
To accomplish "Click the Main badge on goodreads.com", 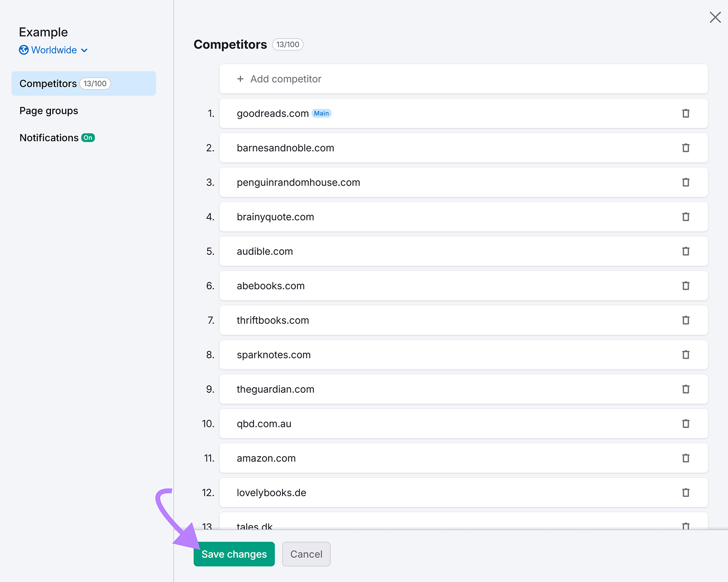I will pyautogui.click(x=321, y=113).
